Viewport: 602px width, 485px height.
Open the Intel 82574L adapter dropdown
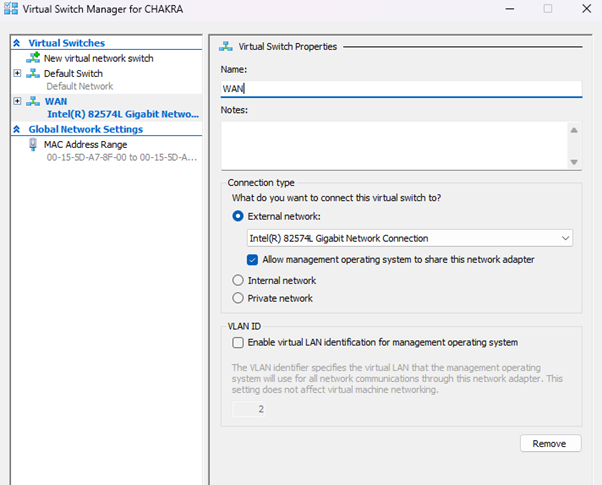pos(566,238)
